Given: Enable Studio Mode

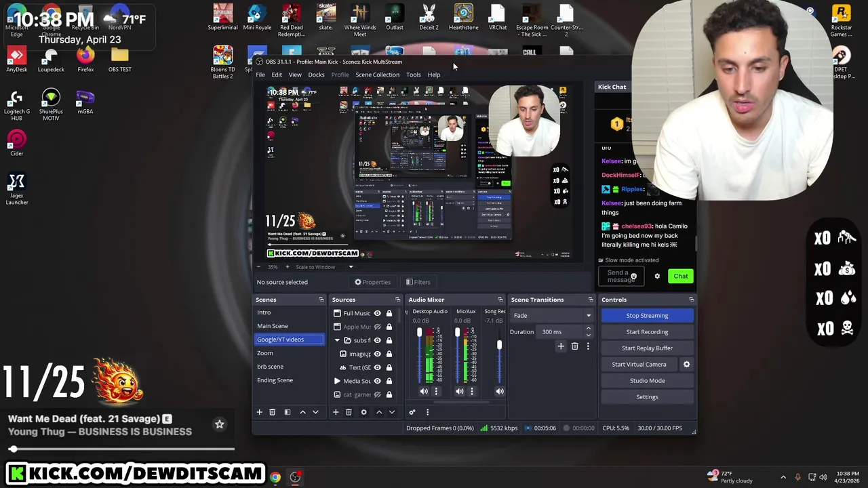Looking at the screenshot, I should 647,381.
